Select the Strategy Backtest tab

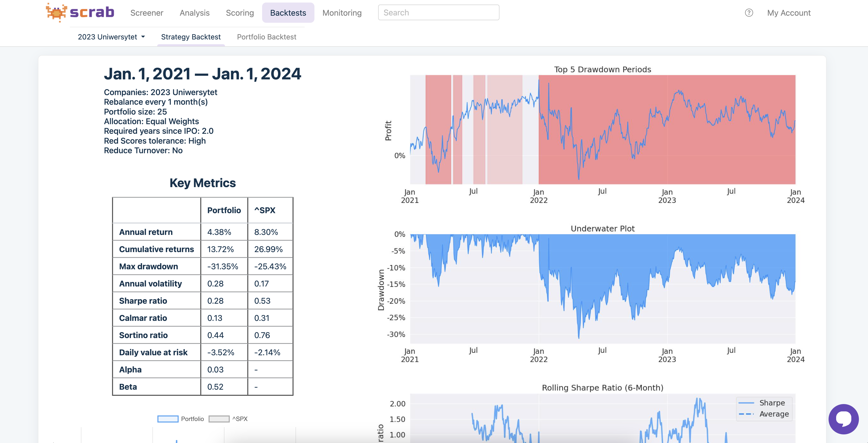pos(191,37)
